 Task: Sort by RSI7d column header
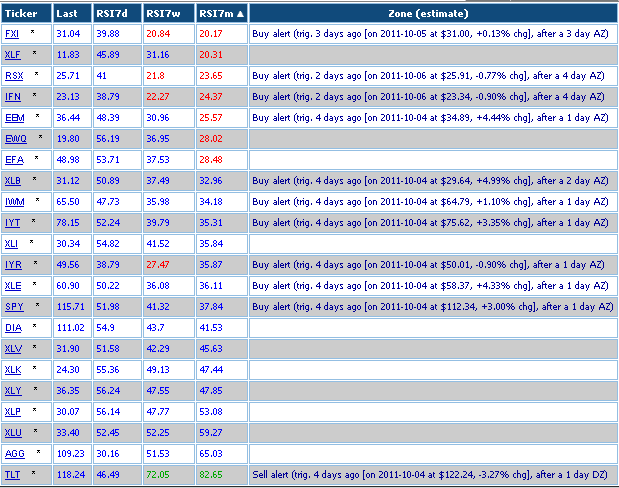pos(112,13)
